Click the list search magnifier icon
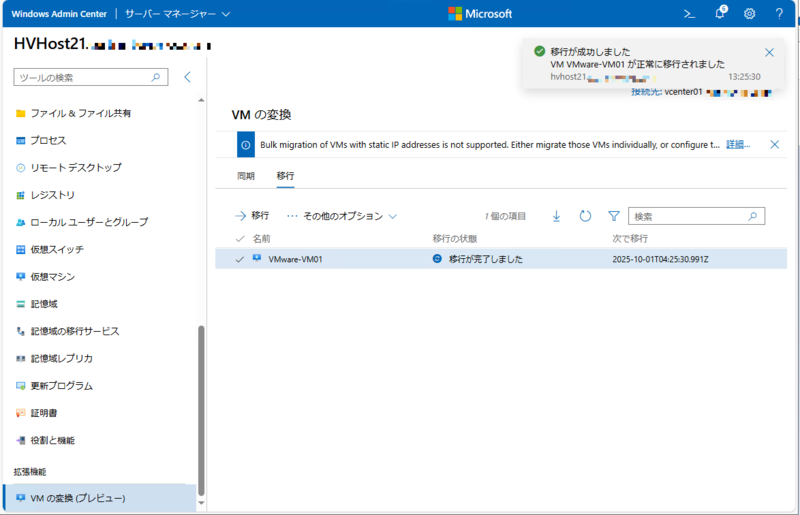 click(x=753, y=216)
